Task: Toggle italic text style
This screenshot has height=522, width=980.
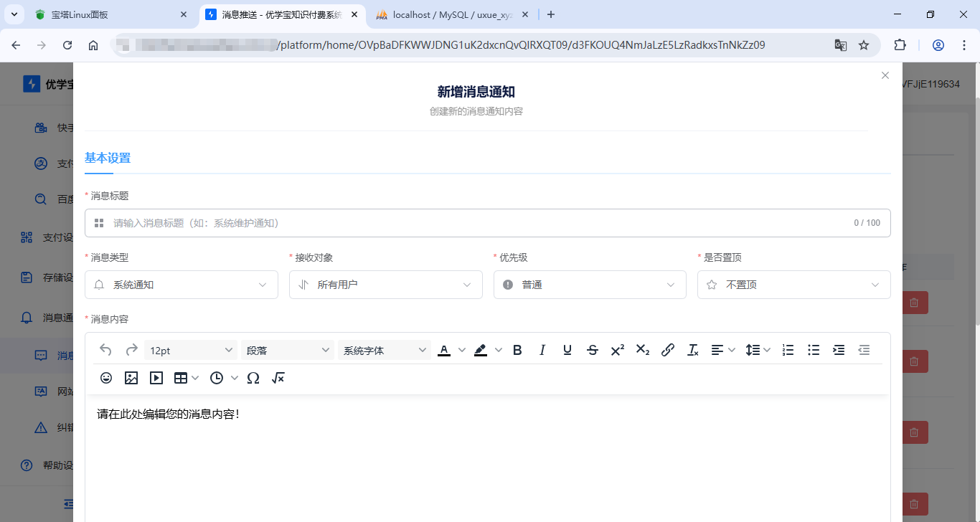Action: 542,350
